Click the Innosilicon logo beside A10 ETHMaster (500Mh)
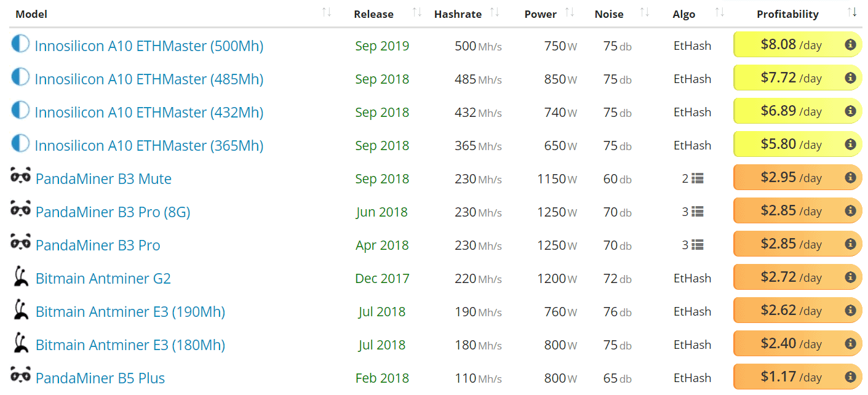Screen dimensions: 868x395 pyautogui.click(x=20, y=44)
